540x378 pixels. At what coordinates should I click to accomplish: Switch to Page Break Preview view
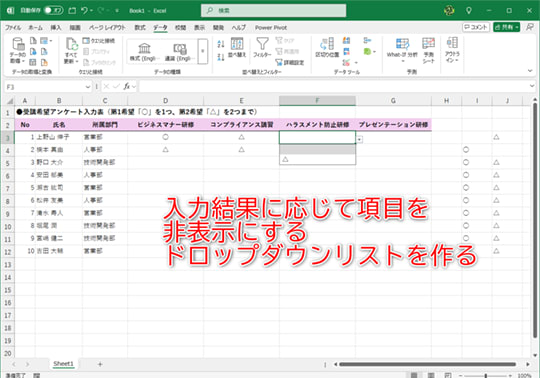pyautogui.click(x=448, y=375)
